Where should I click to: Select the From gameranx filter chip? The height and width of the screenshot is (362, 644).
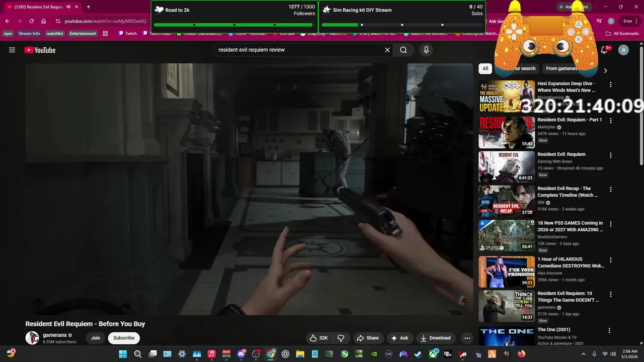pyautogui.click(x=561, y=68)
